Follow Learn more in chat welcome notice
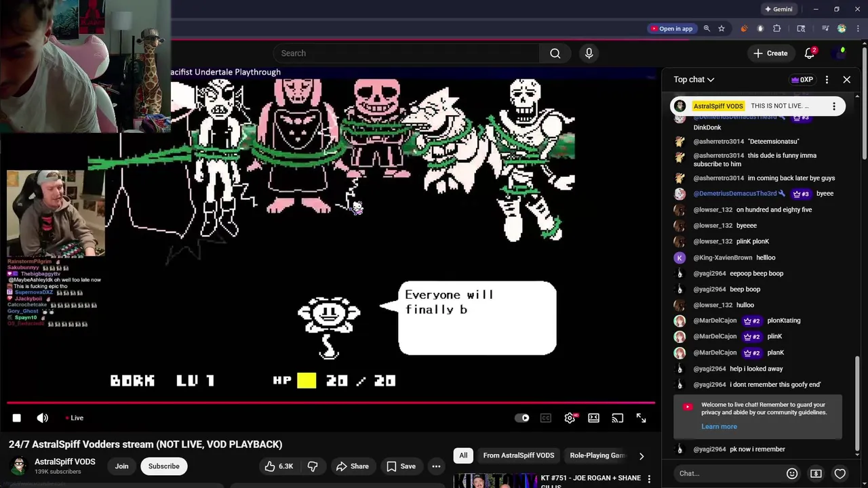Image resolution: width=868 pixels, height=488 pixels. click(x=719, y=426)
